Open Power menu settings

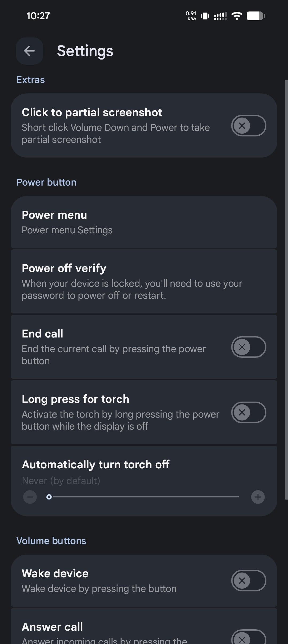click(x=144, y=222)
